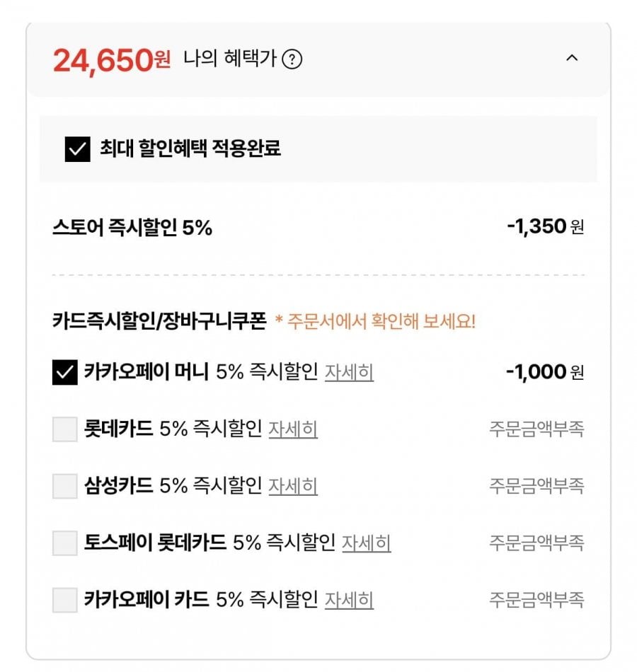Open 자세히 link next to 롯데카드
Screen dimensions: 637x672
(x=293, y=429)
